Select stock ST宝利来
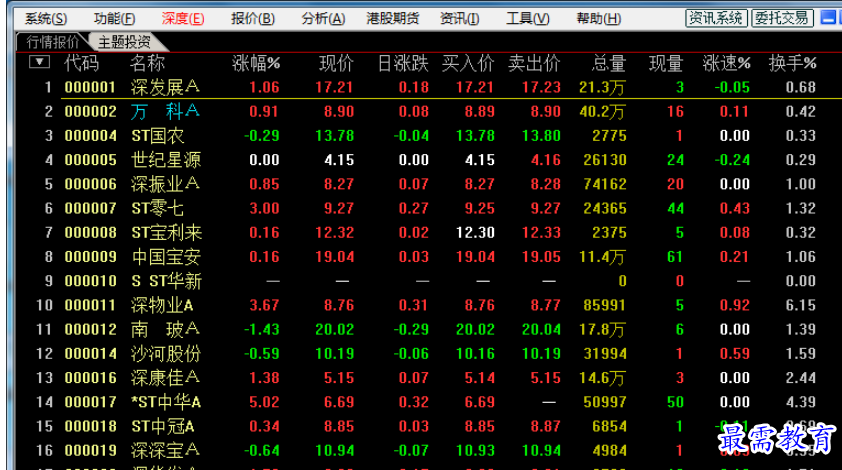842x470 pixels. 166,232
